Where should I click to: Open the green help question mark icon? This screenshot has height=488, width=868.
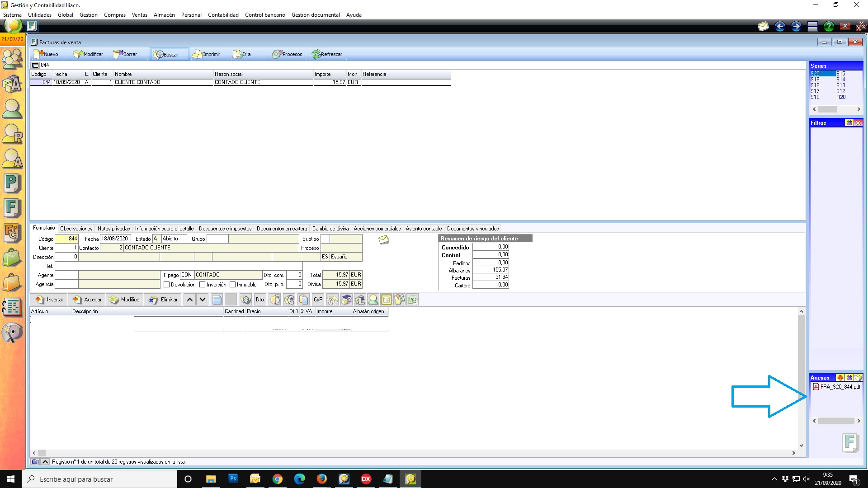click(x=829, y=26)
